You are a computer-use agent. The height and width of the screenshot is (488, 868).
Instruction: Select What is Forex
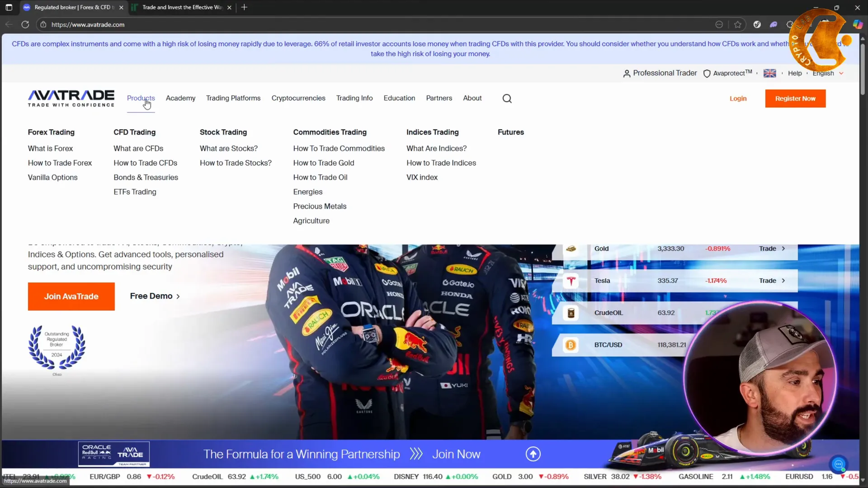[x=50, y=148]
